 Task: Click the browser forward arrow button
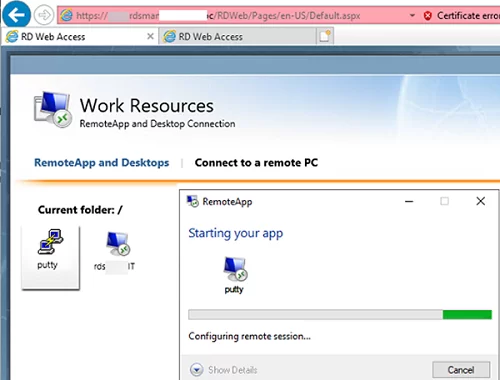pos(44,15)
